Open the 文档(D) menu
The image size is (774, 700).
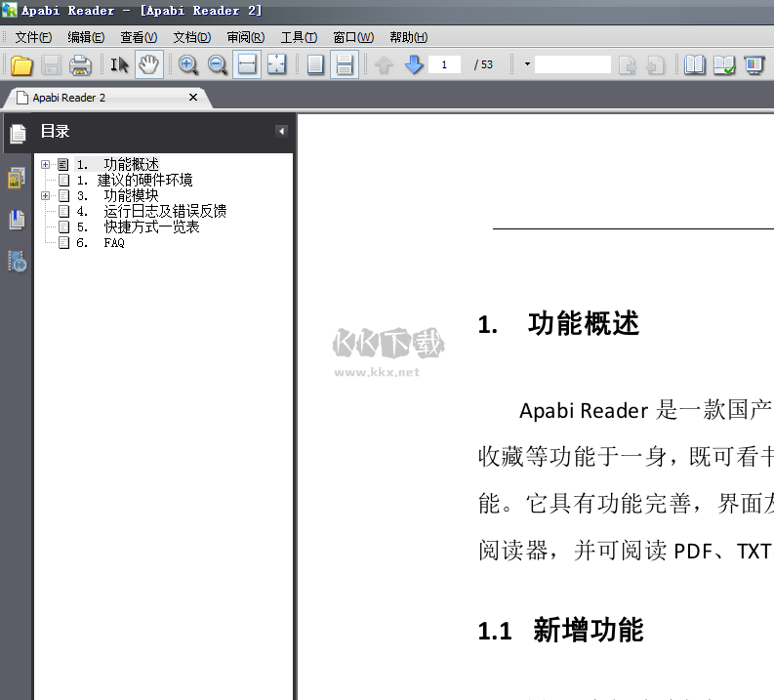pos(192,37)
